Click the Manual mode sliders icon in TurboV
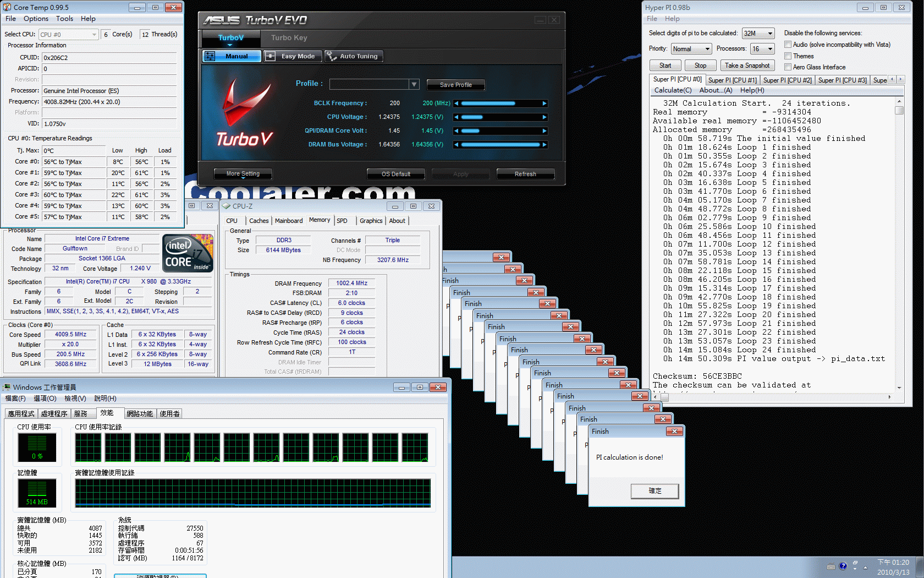This screenshot has height=578, width=924. tap(210, 56)
